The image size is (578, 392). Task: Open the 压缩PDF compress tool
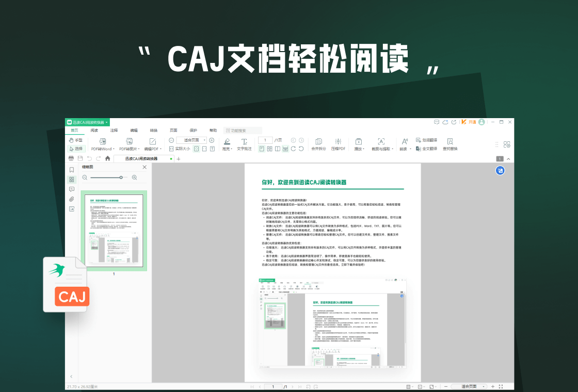tap(338, 144)
